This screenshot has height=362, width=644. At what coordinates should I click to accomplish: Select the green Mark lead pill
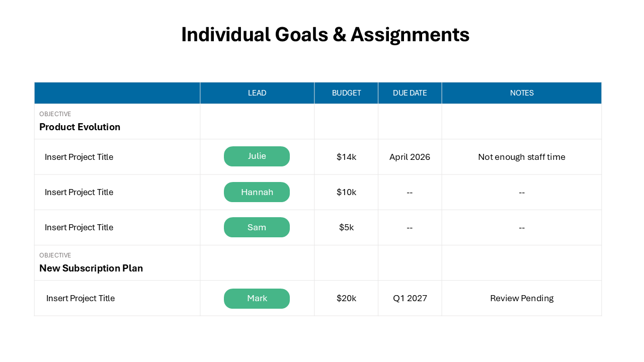[257, 299]
